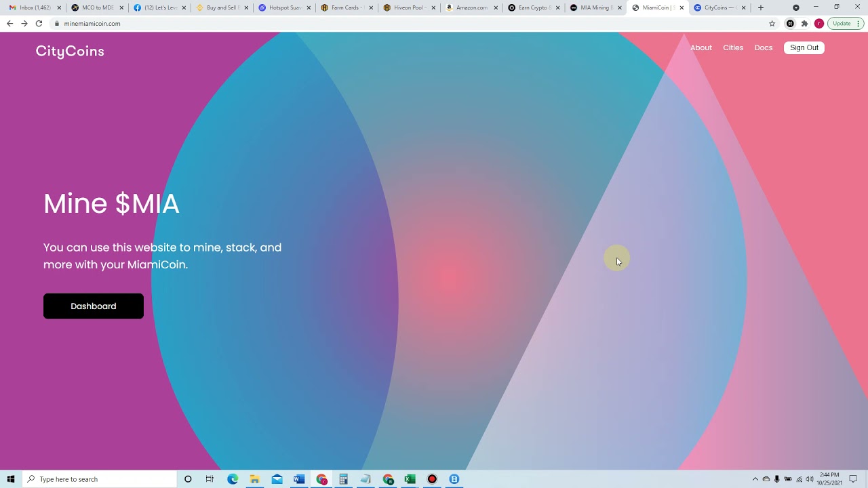
Task: Click the taskbar search box
Action: coord(100,479)
